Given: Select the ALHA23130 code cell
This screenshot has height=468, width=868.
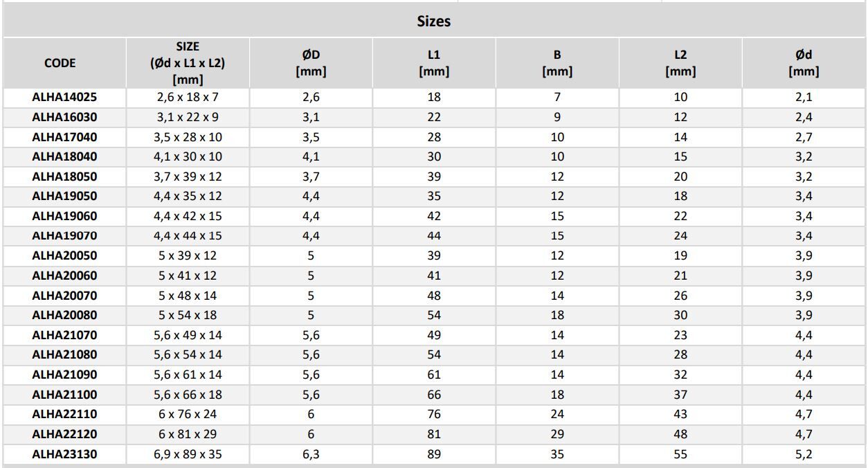Looking at the screenshot, I should click(64, 454).
